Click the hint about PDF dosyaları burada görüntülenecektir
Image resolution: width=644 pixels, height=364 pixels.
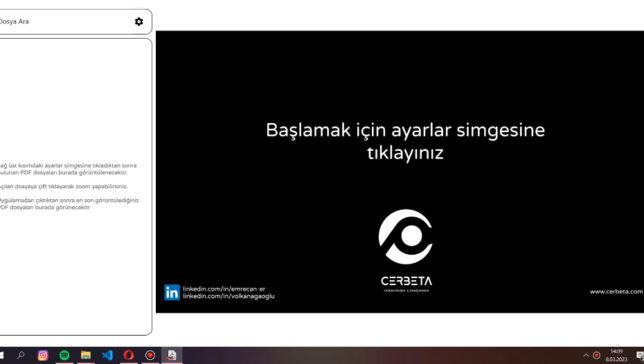(x=68, y=169)
